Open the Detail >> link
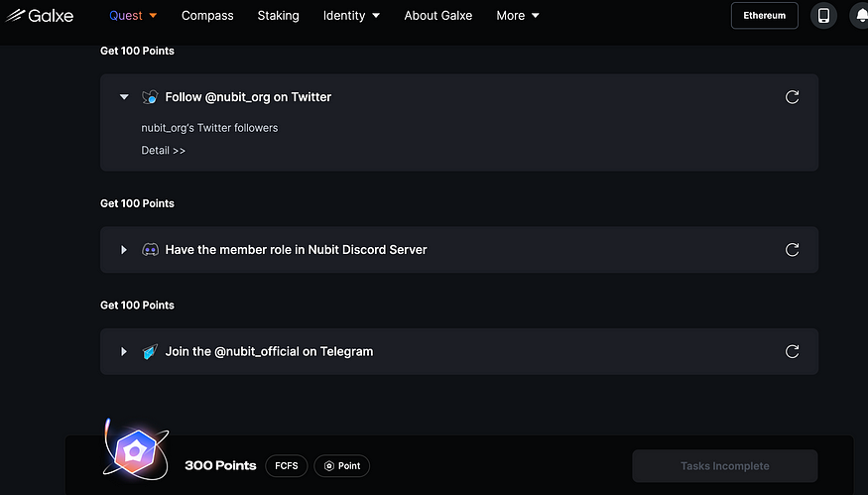 (x=164, y=151)
